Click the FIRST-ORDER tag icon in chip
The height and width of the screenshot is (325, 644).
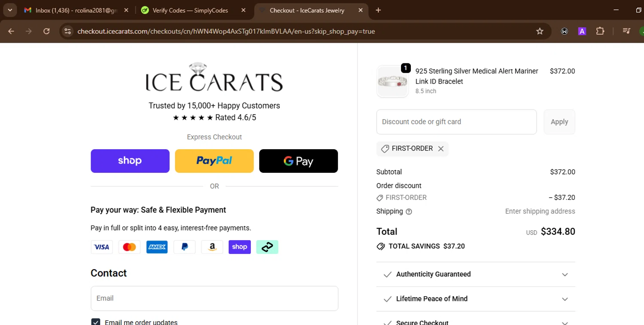pyautogui.click(x=385, y=149)
